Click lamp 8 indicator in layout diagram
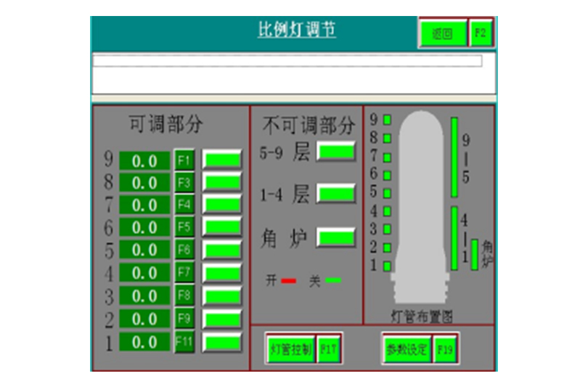The image size is (588, 392). 387,139
